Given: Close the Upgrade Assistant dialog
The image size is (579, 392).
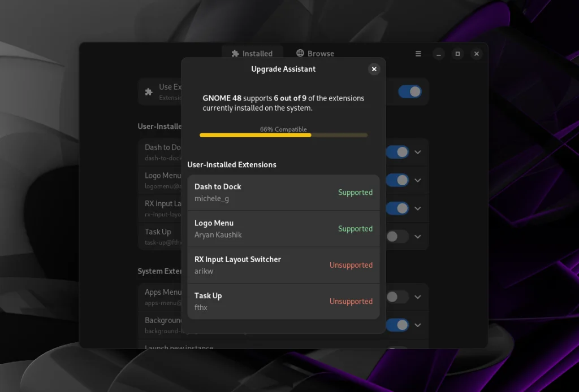Looking at the screenshot, I should [374, 69].
